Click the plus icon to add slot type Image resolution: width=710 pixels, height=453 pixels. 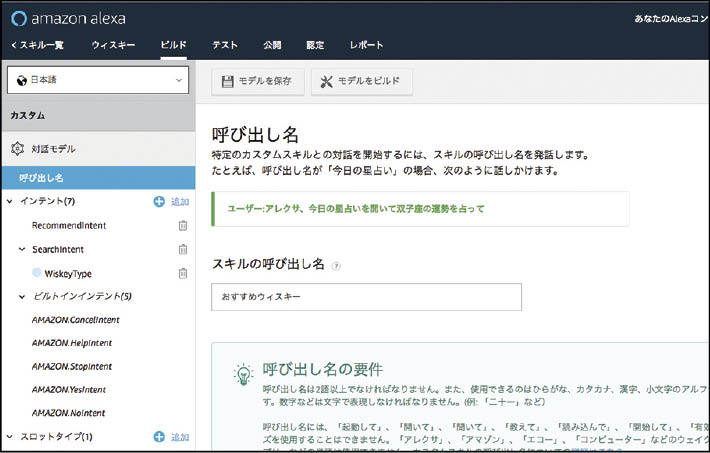click(x=159, y=437)
